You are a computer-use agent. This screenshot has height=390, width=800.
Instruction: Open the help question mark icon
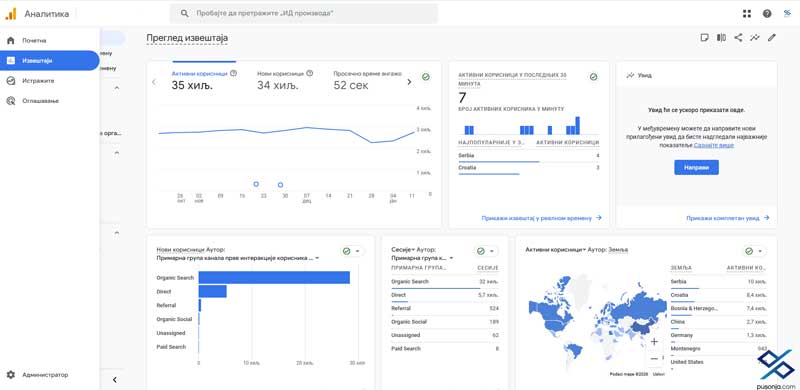pyautogui.click(x=767, y=14)
